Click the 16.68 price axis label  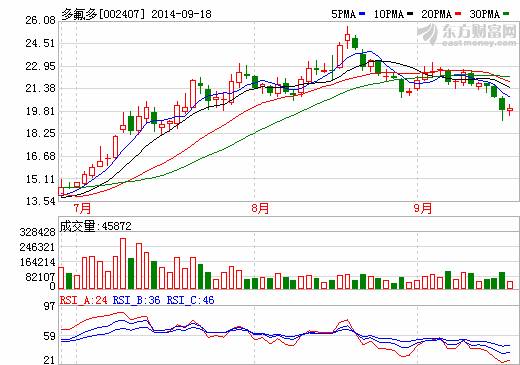40,156
